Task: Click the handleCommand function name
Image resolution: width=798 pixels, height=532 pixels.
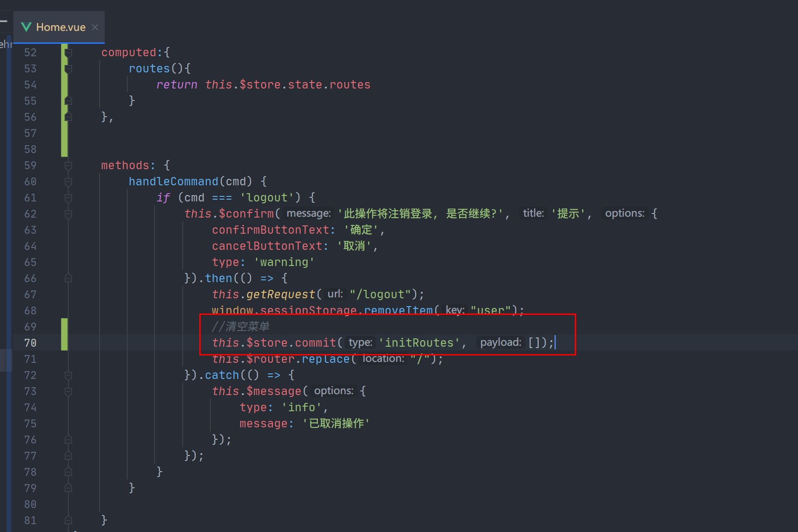Action: click(173, 182)
